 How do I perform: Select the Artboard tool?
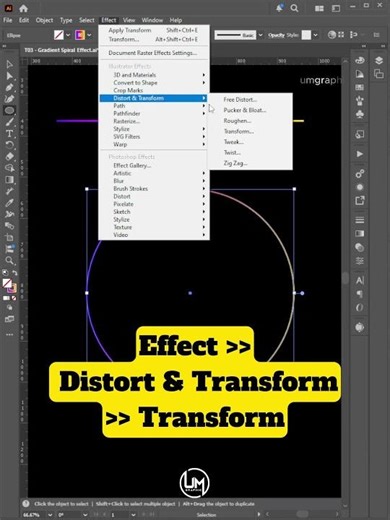[x=9, y=237]
